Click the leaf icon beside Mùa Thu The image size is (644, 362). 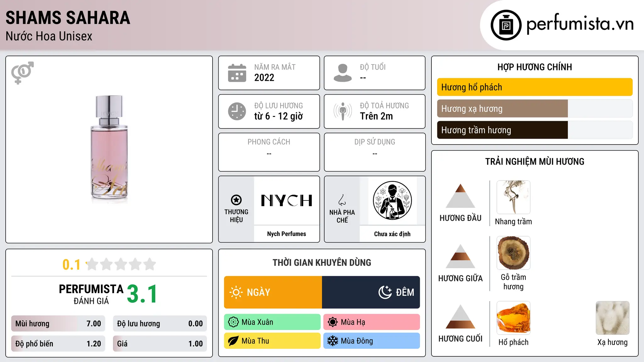coord(233,341)
